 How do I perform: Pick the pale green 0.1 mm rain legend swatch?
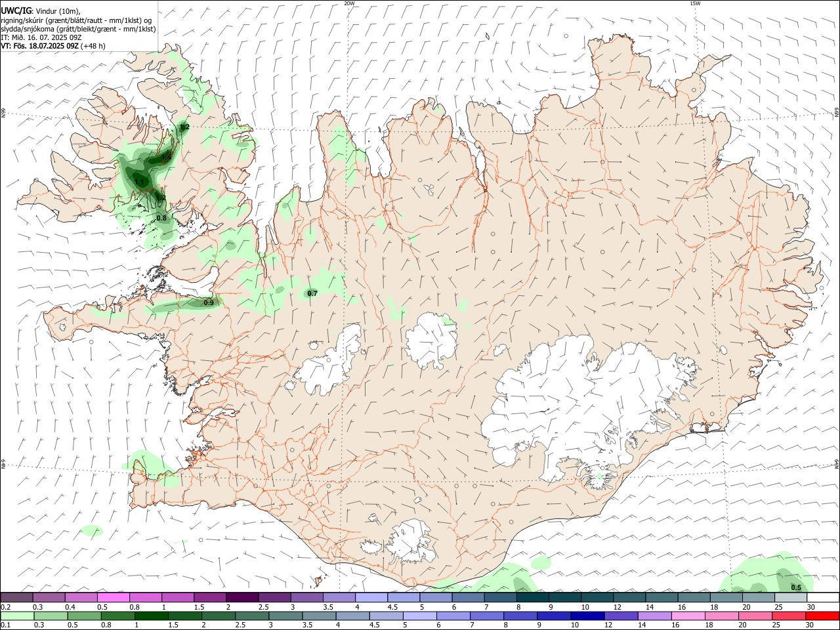[18, 616]
